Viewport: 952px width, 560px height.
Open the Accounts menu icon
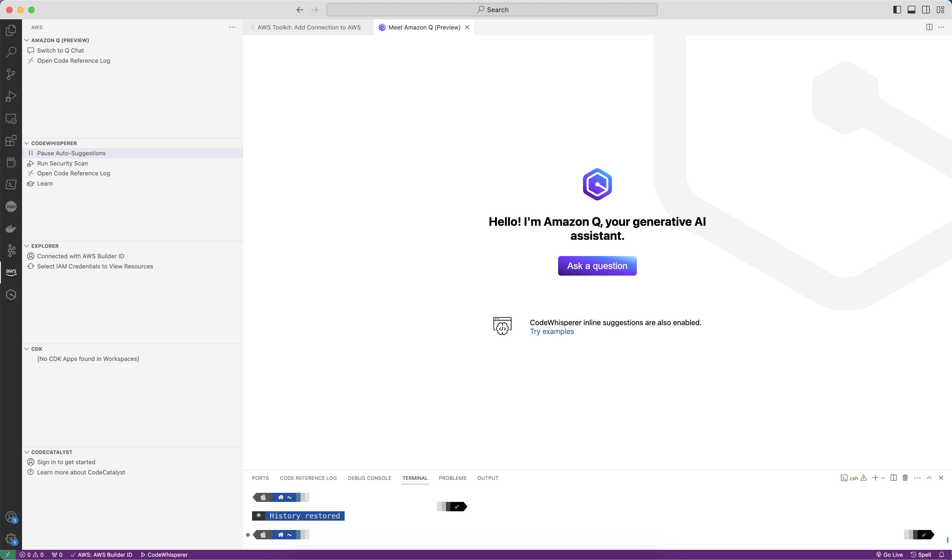(x=11, y=517)
